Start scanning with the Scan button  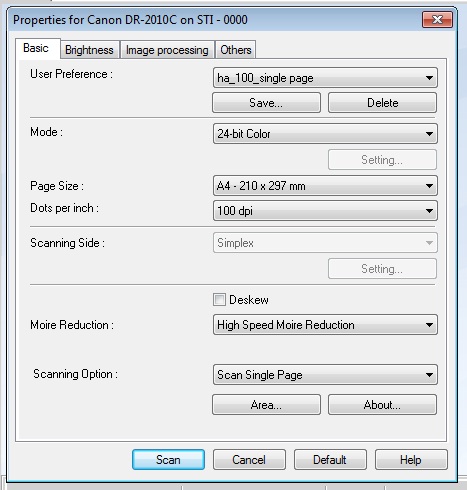click(168, 460)
